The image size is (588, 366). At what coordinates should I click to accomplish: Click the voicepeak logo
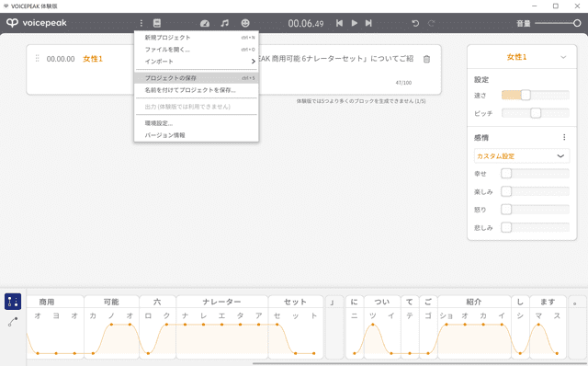[37, 23]
